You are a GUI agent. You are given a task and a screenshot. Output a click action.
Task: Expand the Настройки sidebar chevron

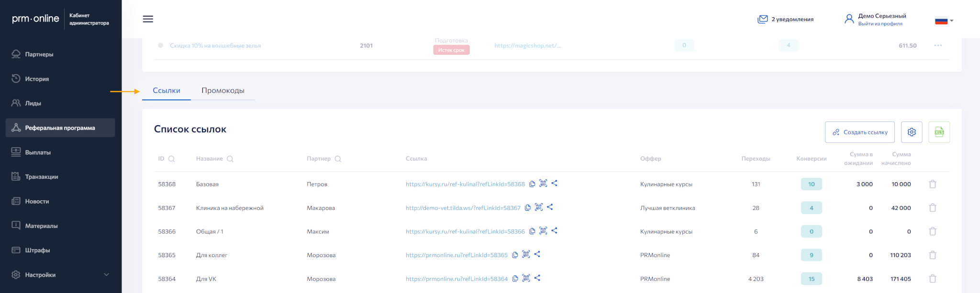pos(107,275)
